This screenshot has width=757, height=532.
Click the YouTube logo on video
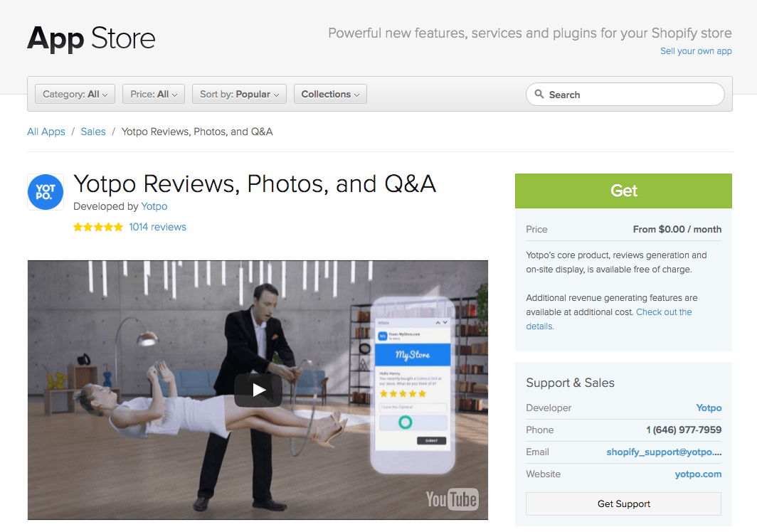pyautogui.click(x=452, y=499)
